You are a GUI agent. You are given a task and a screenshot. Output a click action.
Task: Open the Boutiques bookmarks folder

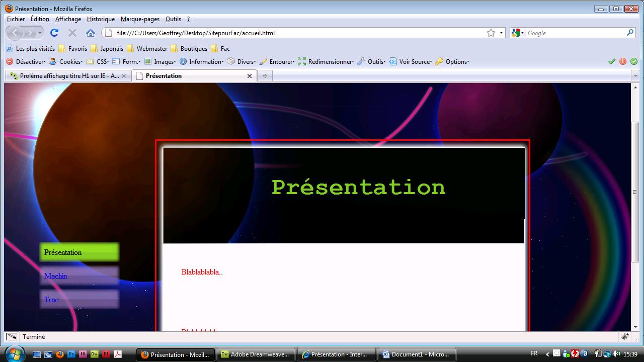(189, 49)
